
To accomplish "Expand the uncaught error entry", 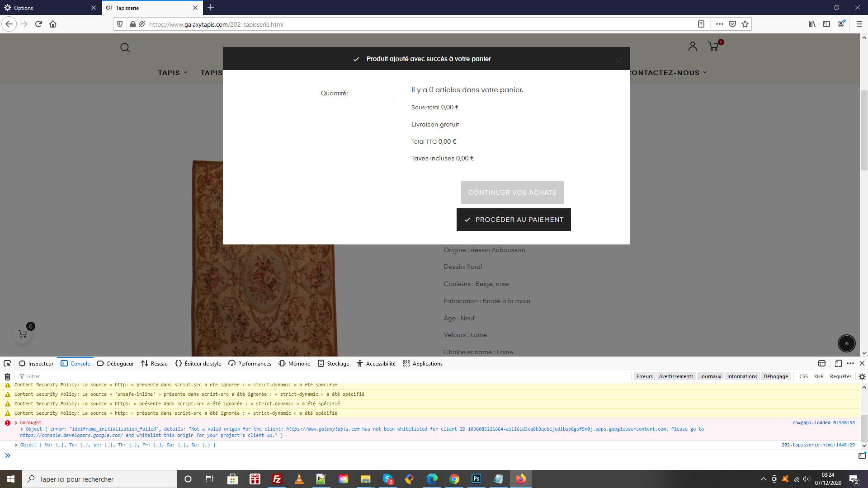I will point(16,423).
